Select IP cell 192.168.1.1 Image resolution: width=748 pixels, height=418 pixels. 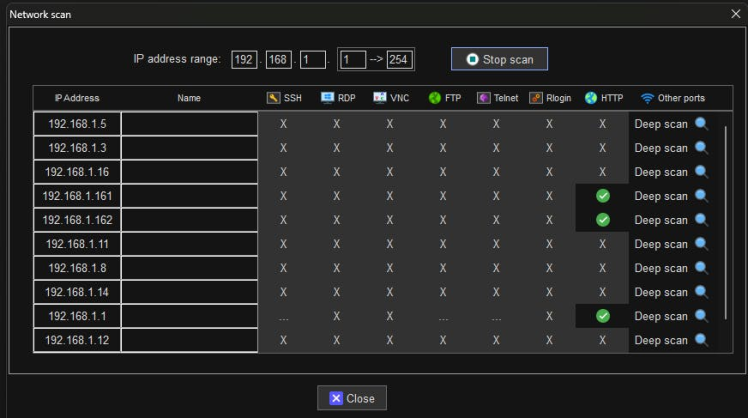[x=77, y=316]
